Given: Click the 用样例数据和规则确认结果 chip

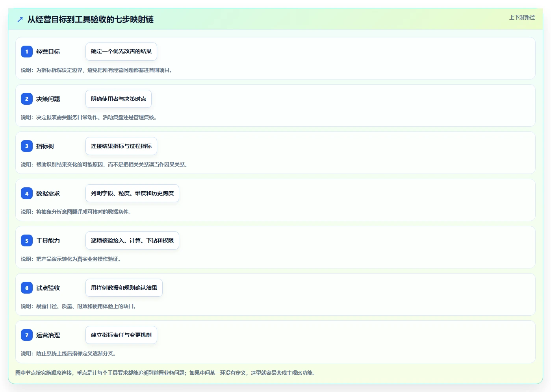Looking at the screenshot, I should point(124,288).
